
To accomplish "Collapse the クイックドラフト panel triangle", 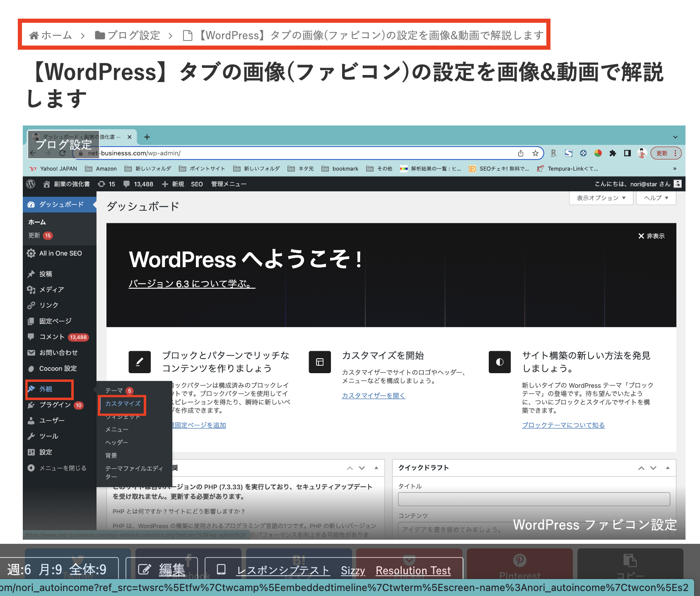I will click(668, 468).
